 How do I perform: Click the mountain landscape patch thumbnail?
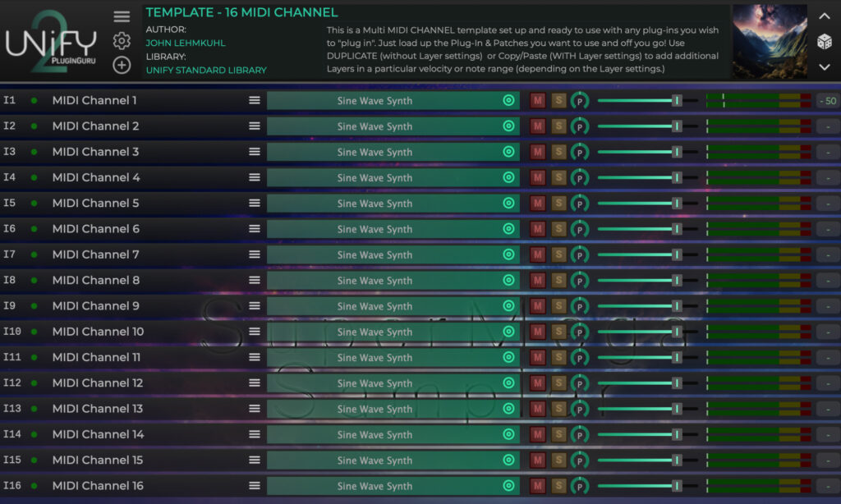click(768, 41)
